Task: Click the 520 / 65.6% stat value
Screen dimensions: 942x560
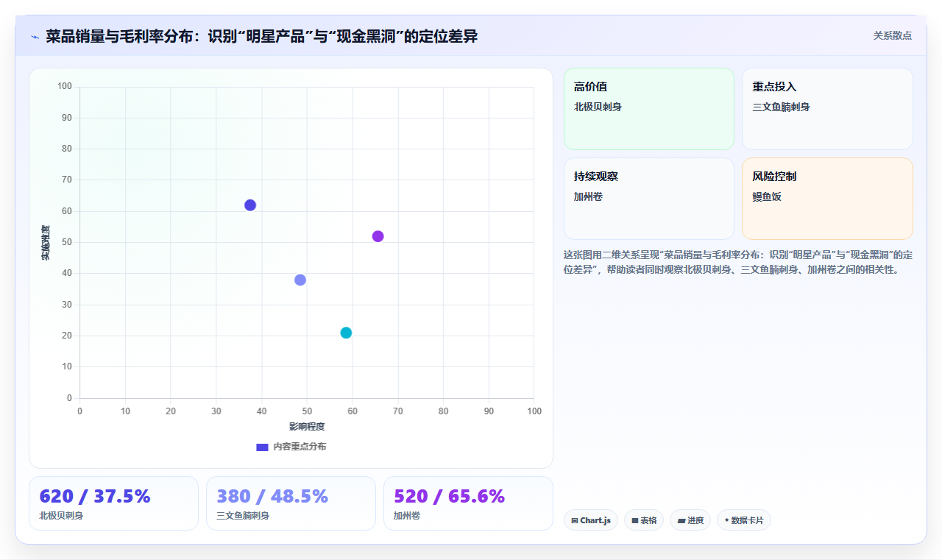Action: pyautogui.click(x=450, y=496)
